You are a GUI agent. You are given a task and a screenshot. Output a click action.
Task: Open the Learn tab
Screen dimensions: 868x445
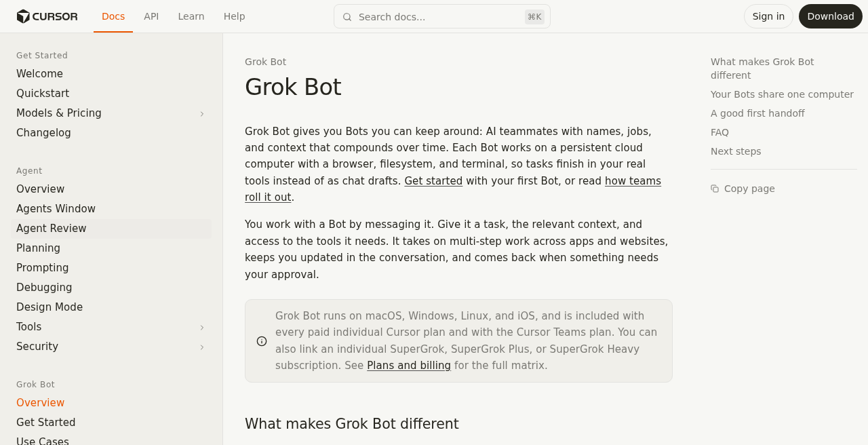click(x=191, y=16)
